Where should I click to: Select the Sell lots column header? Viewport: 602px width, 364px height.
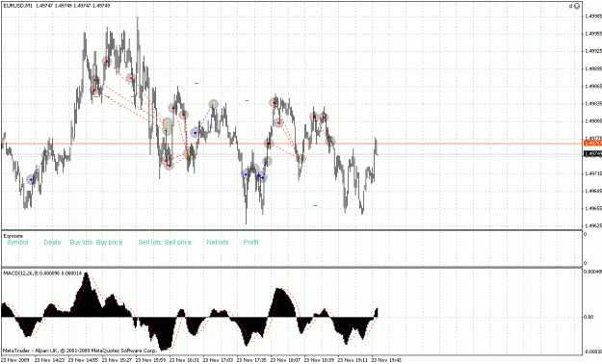coord(149,243)
